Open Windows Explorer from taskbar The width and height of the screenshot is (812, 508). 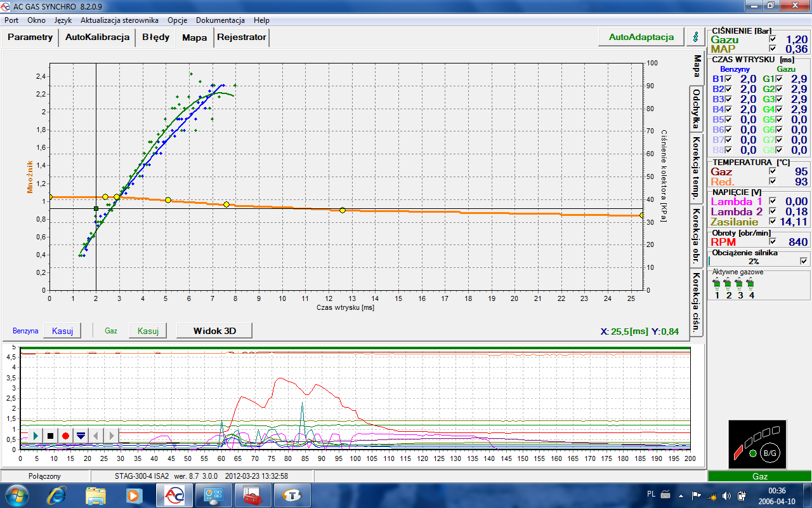coord(96,495)
